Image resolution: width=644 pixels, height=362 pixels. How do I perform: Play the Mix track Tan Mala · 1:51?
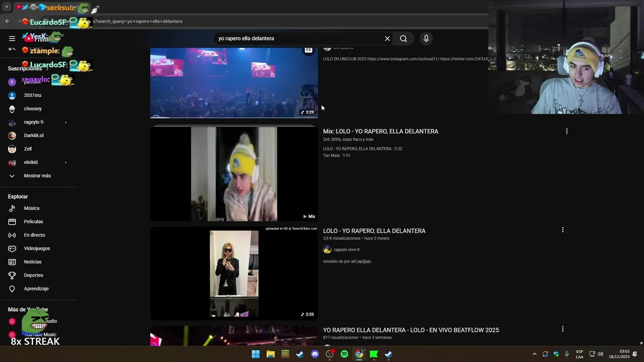[x=337, y=155]
